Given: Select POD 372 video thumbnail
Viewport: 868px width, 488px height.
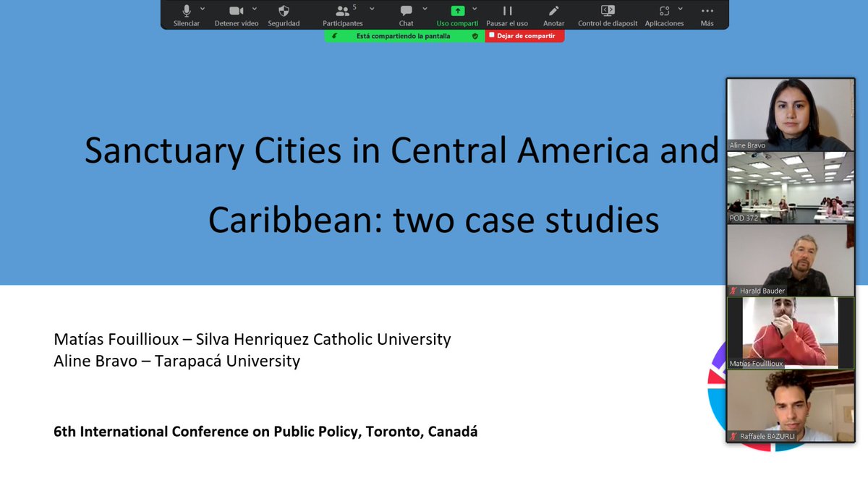Looking at the screenshot, I should click(791, 187).
